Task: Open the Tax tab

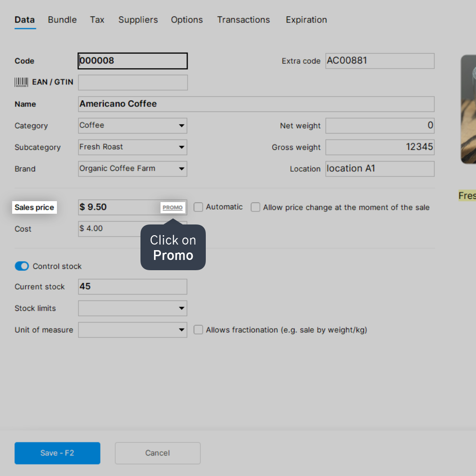Action: (97, 20)
